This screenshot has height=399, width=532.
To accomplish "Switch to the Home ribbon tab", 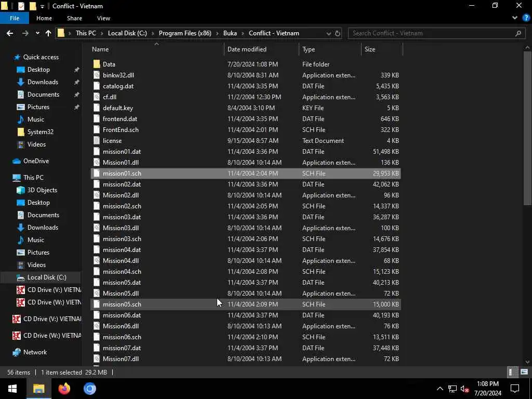I will [x=44, y=18].
